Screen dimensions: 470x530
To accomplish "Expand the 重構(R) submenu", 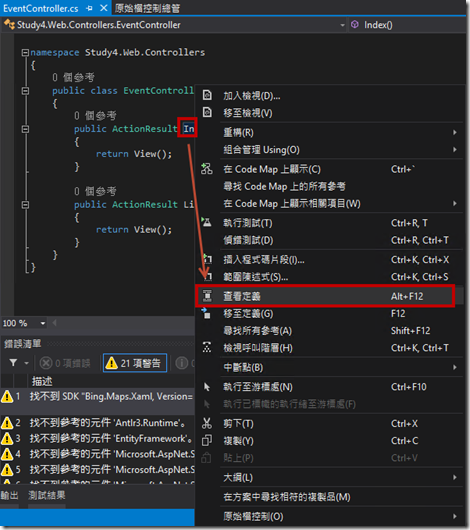I will tap(455, 132).
